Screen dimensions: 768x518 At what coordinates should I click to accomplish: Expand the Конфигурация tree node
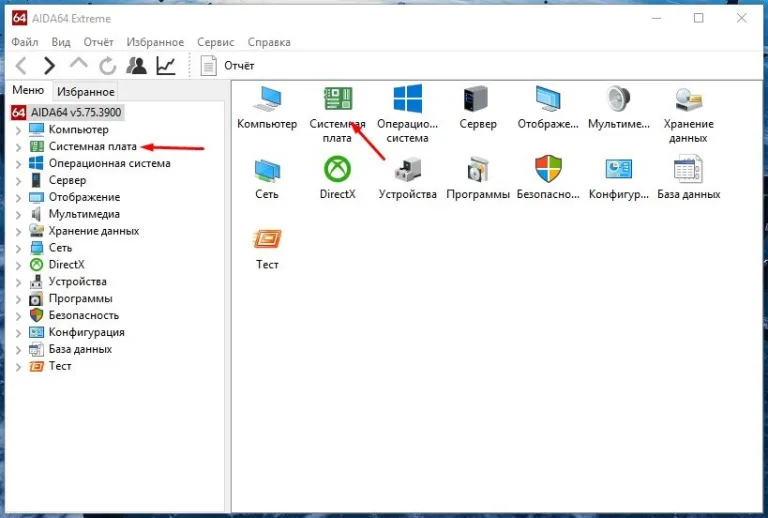point(18,333)
